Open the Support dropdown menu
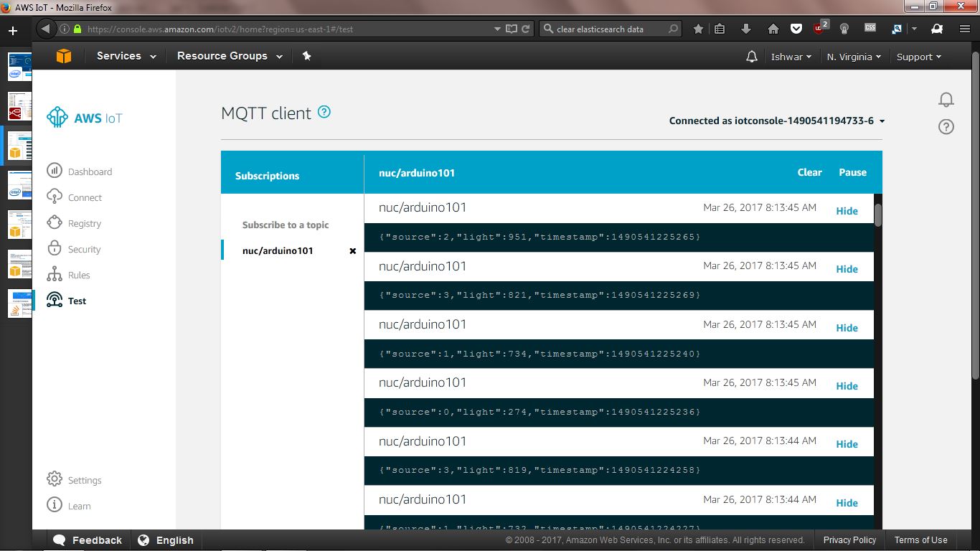The image size is (980, 551). (x=919, y=57)
